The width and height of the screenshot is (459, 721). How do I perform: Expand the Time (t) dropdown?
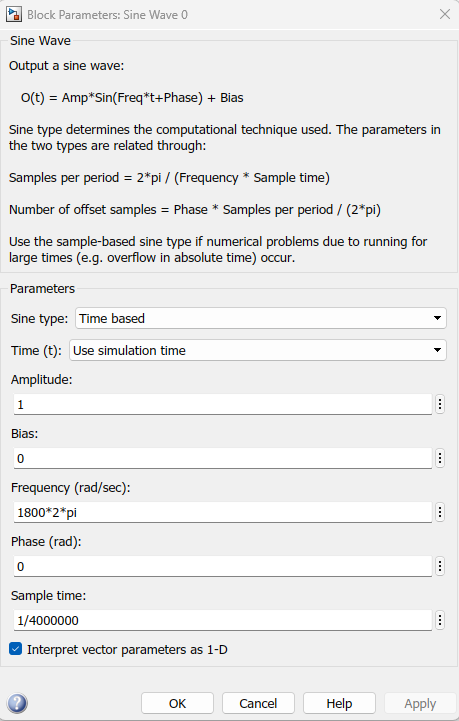[x=258, y=350]
